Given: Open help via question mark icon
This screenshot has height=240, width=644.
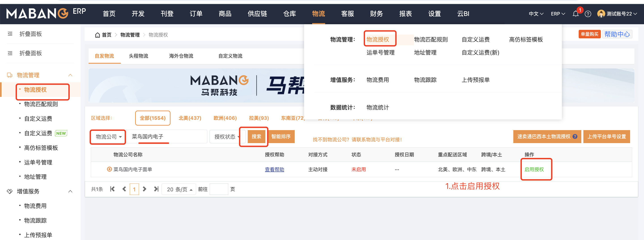Looking at the screenshot, I should (588, 14).
